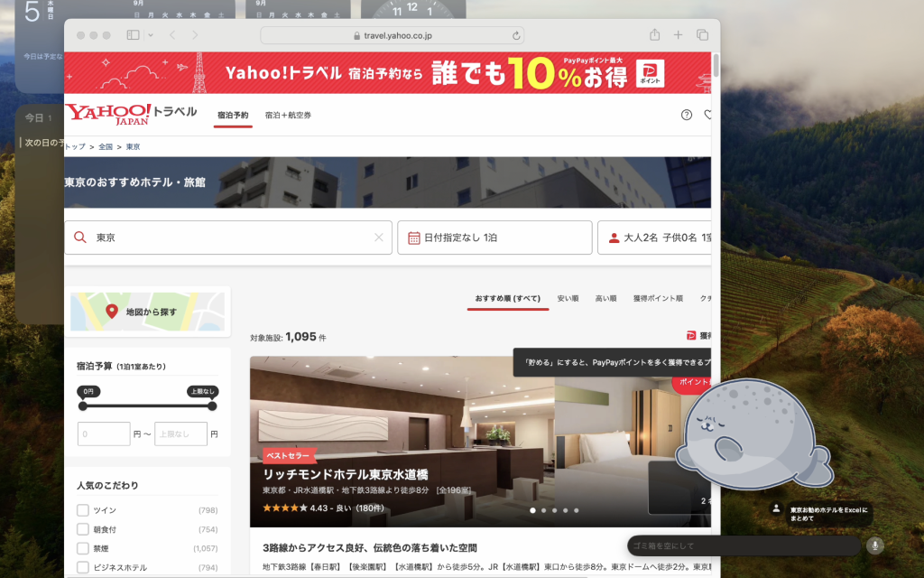Click the 対象施設: 1,095 件 count
924x578 pixels.
(288, 338)
